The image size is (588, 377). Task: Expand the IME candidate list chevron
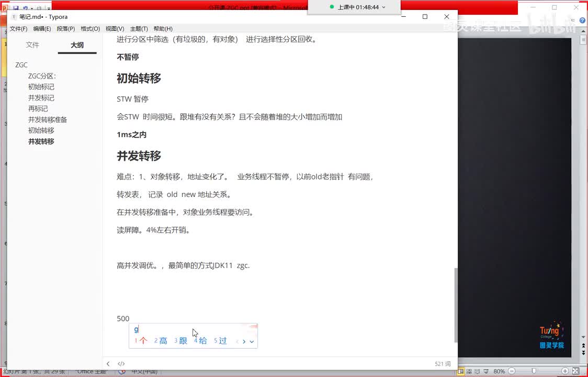coord(252,341)
